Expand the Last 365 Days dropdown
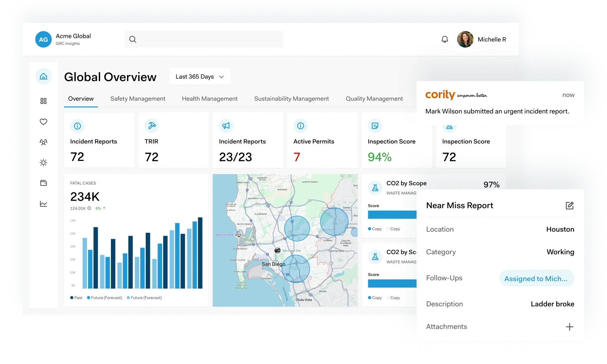Screen dimensions: 607x364 pyautogui.click(x=200, y=77)
